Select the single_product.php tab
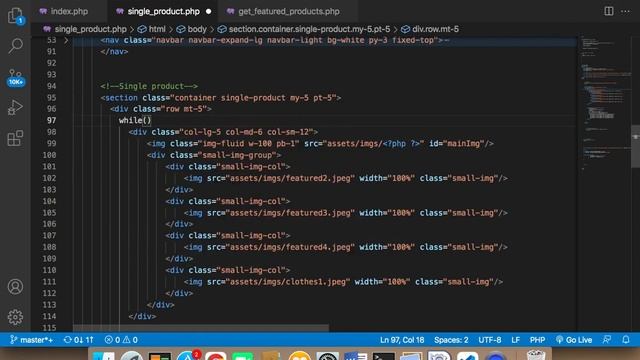Image resolution: width=640 pixels, height=360 pixels. tap(164, 11)
